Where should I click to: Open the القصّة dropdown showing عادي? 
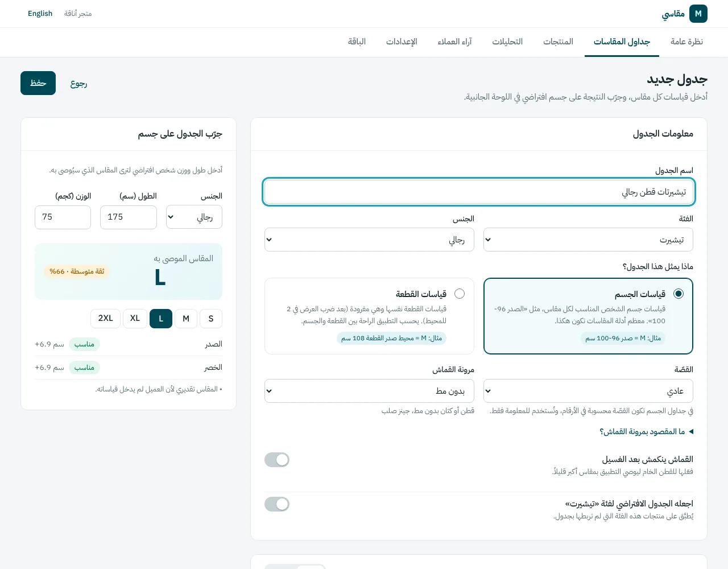tap(588, 391)
